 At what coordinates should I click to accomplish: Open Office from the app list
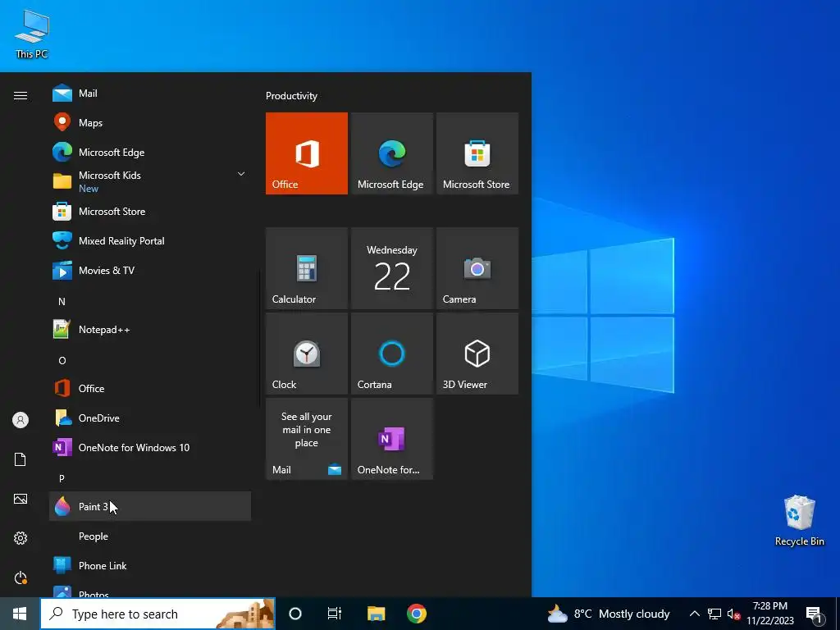coord(150,388)
